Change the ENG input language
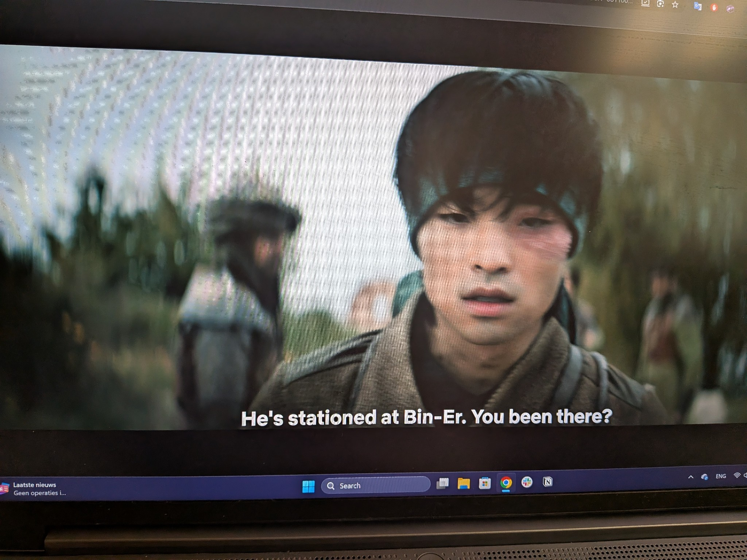This screenshot has height=560, width=747. coord(721,476)
